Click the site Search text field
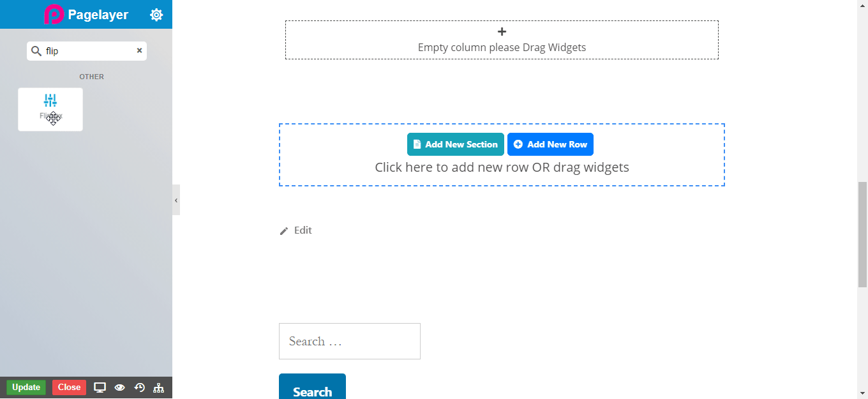 349,341
